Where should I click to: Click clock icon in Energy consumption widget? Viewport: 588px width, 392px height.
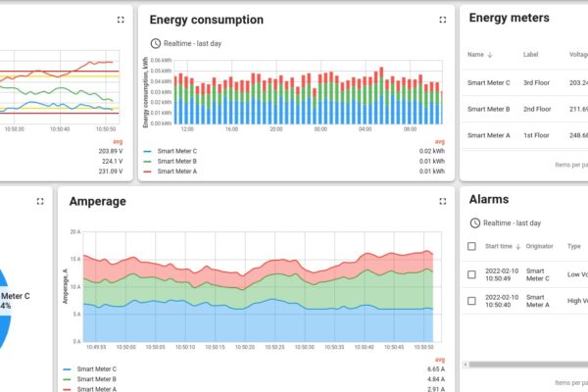[155, 43]
